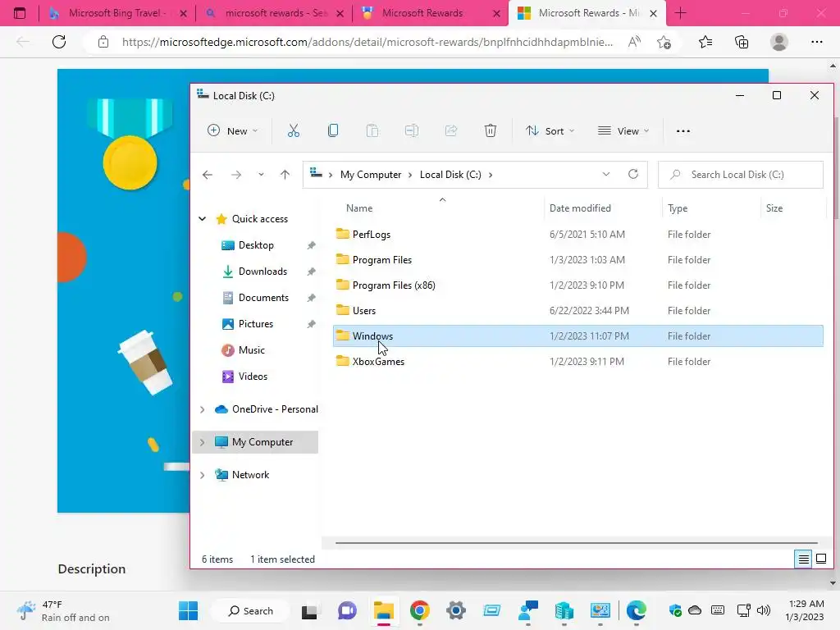The width and height of the screenshot is (840, 630).
Task: Click the taskbar Search box
Action: point(251,610)
